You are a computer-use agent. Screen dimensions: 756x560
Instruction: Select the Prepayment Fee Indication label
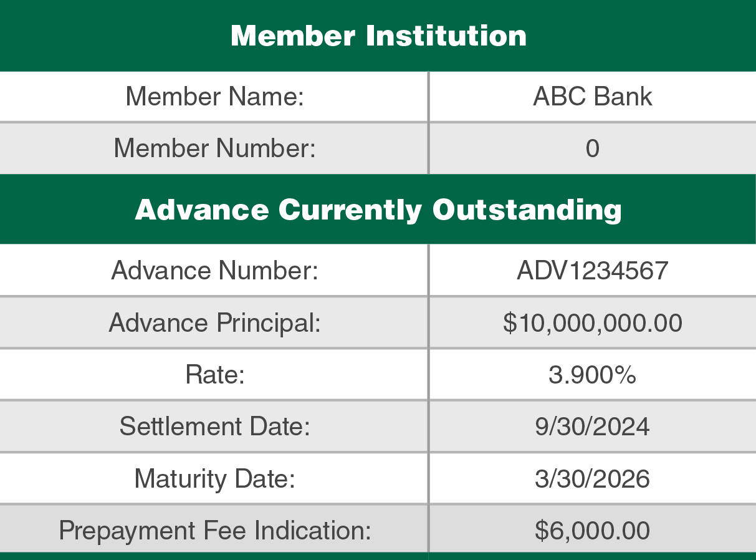click(214, 530)
